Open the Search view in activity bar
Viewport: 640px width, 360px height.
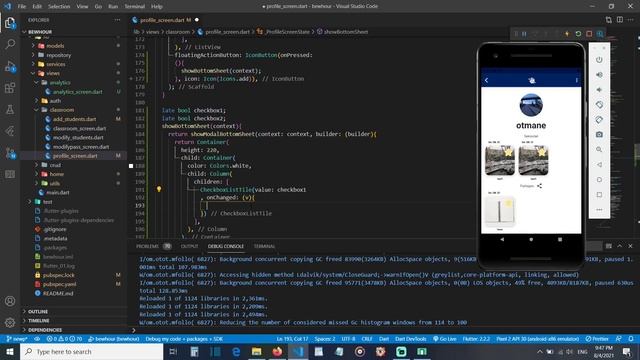coord(10,44)
